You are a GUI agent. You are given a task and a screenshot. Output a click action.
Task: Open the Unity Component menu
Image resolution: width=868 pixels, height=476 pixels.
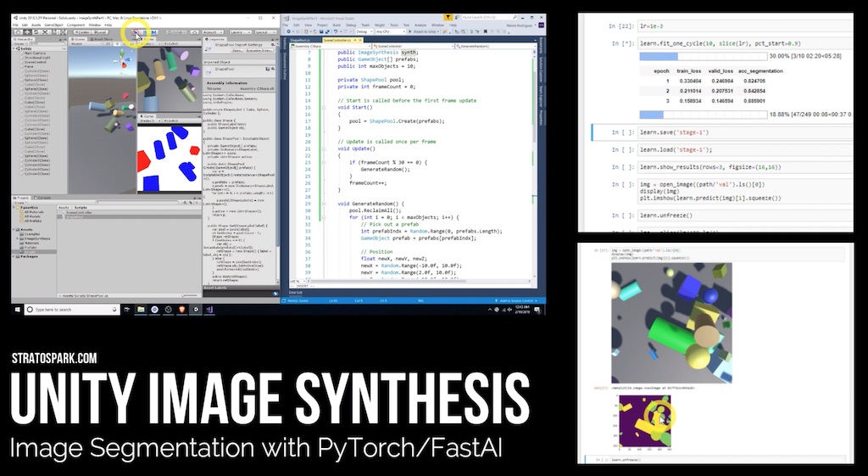pyautogui.click(x=75, y=25)
